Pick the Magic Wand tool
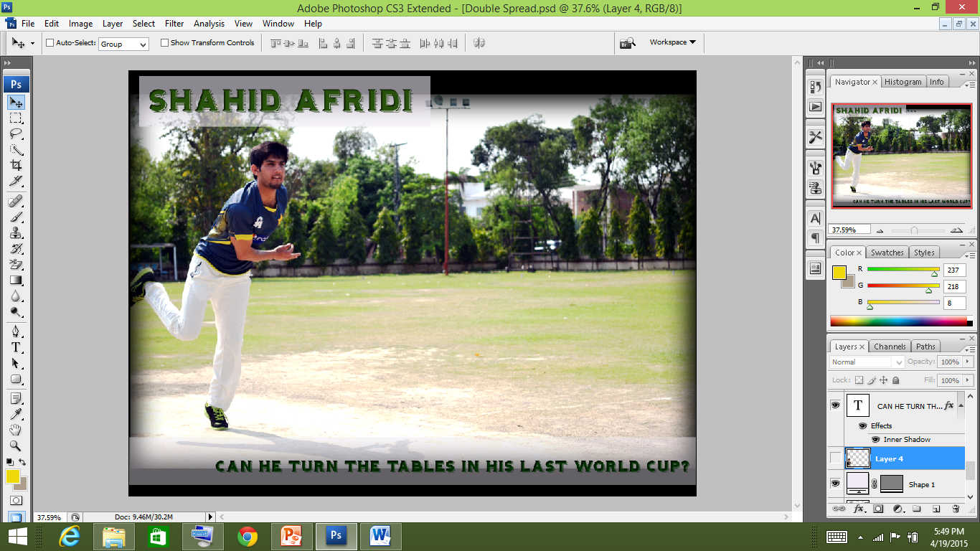The height and width of the screenshot is (551, 980). [16, 150]
